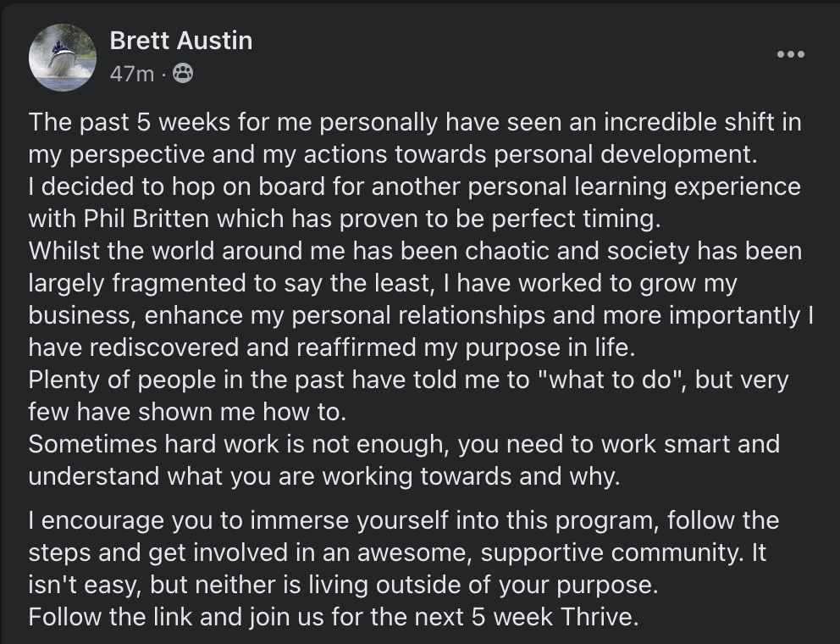Viewport: 840px width, 644px height.
Task: Click the audience privacy icon beside 47m
Action: 182,75
